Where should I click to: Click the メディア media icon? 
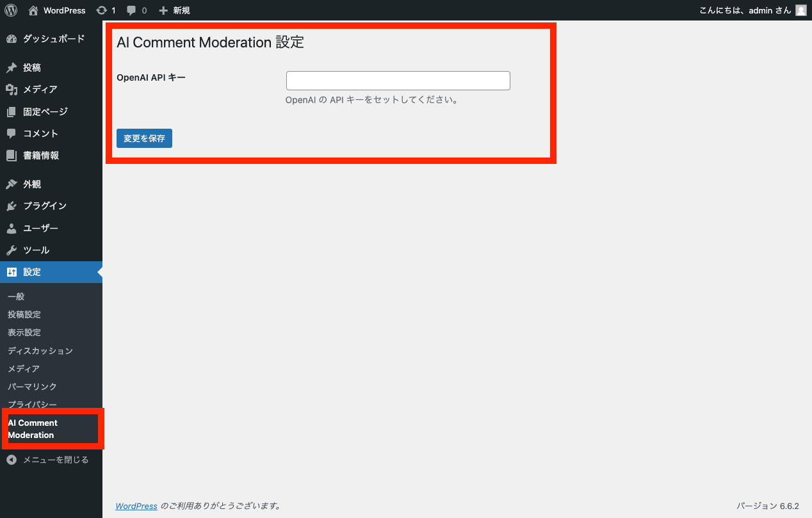click(x=12, y=90)
